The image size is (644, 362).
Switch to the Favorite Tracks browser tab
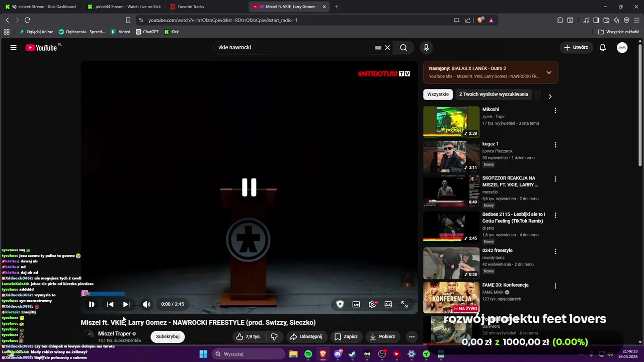206,7
